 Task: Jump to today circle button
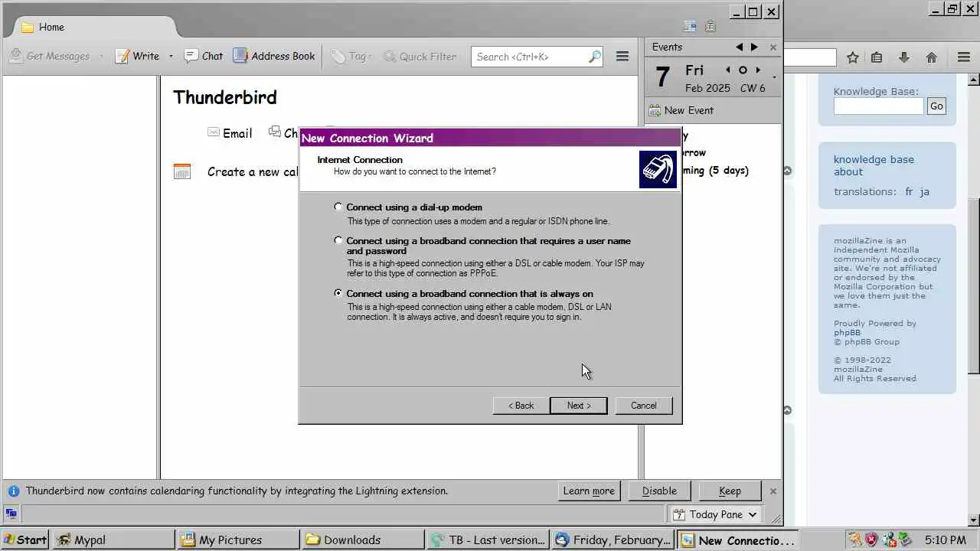pyautogui.click(x=743, y=70)
